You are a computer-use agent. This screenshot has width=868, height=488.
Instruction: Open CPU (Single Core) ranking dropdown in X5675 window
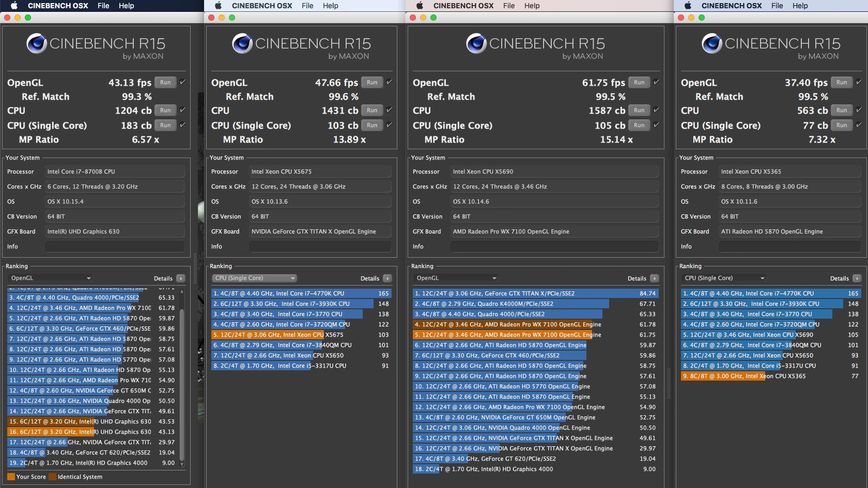click(x=255, y=278)
